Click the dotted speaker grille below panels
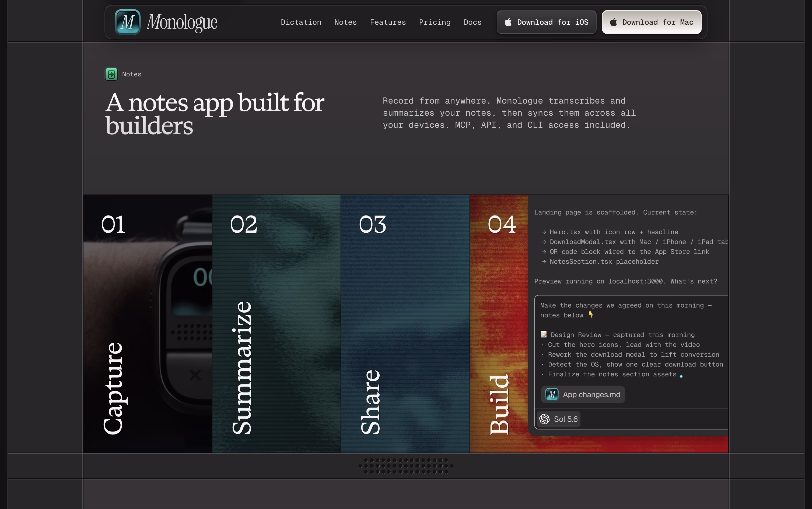812x509 pixels. [x=406, y=466]
